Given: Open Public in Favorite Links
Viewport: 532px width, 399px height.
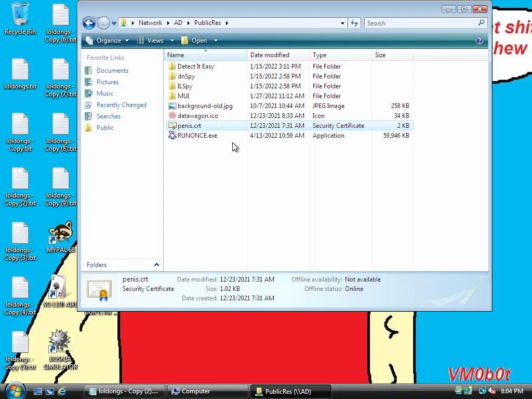Looking at the screenshot, I should pos(105,128).
